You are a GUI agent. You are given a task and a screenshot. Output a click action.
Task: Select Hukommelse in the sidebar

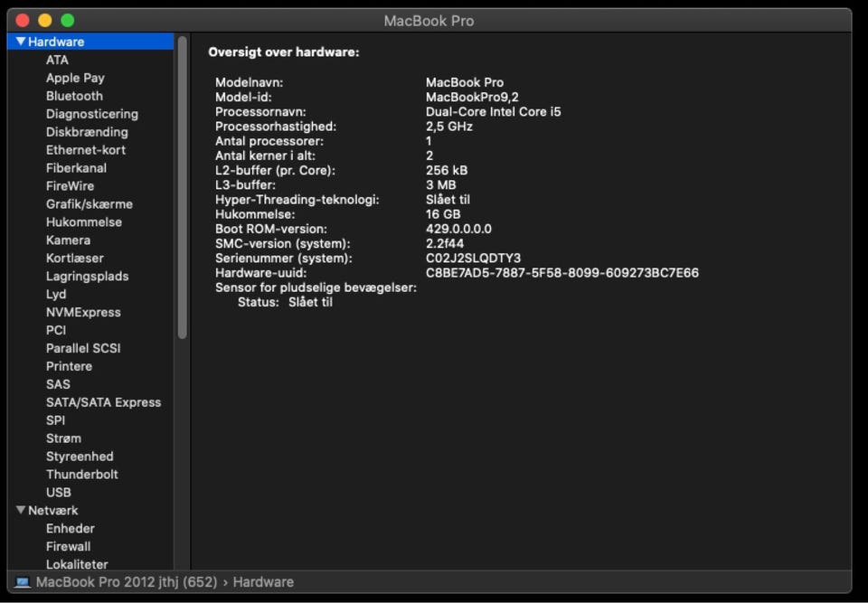tap(84, 222)
